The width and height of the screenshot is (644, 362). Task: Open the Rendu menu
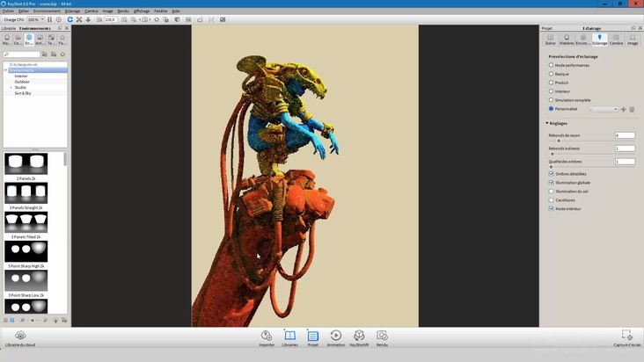[x=123, y=11]
